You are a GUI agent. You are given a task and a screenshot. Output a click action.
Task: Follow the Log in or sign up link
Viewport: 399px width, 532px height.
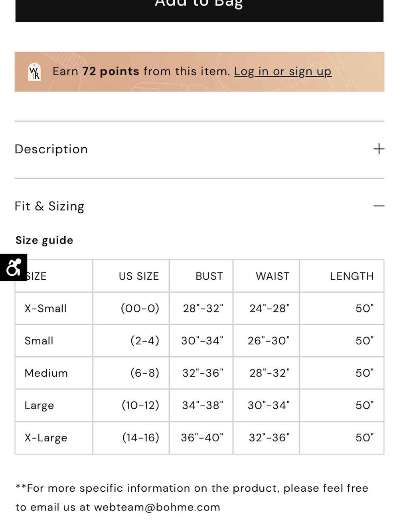(282, 71)
